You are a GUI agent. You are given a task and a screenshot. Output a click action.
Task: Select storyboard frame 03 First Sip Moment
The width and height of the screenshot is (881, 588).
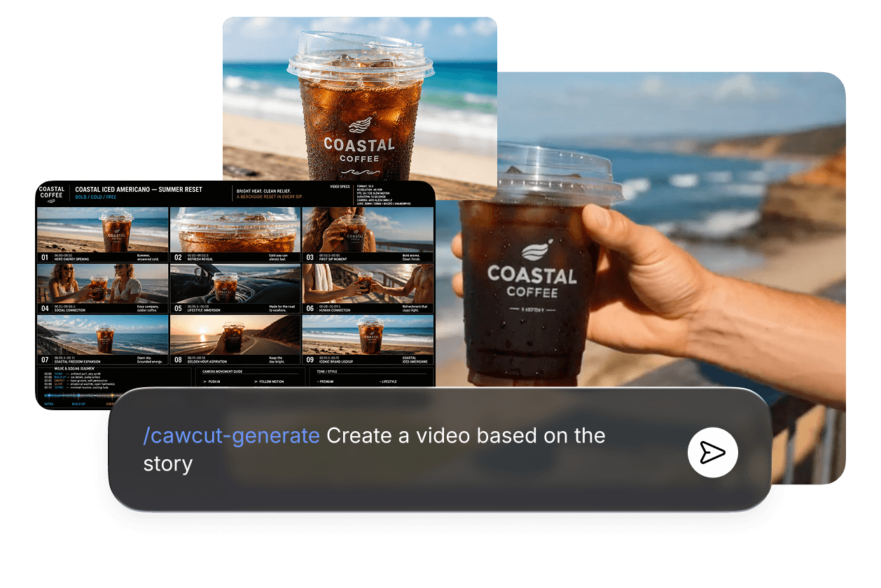(368, 234)
